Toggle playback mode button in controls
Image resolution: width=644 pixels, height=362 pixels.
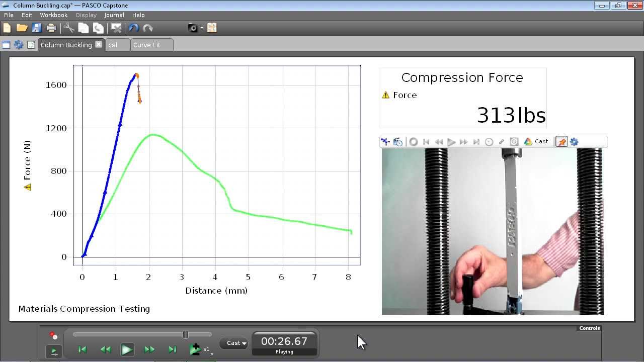click(54, 351)
